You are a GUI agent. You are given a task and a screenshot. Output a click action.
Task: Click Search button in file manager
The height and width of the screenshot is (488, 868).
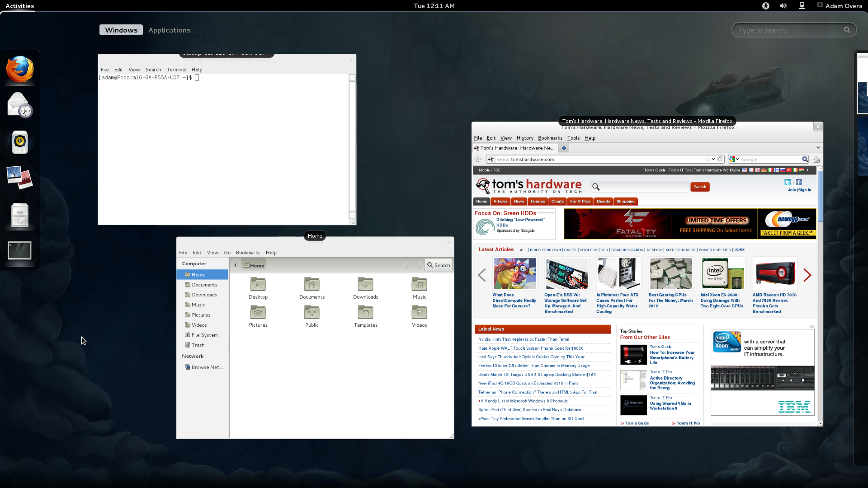[439, 265]
